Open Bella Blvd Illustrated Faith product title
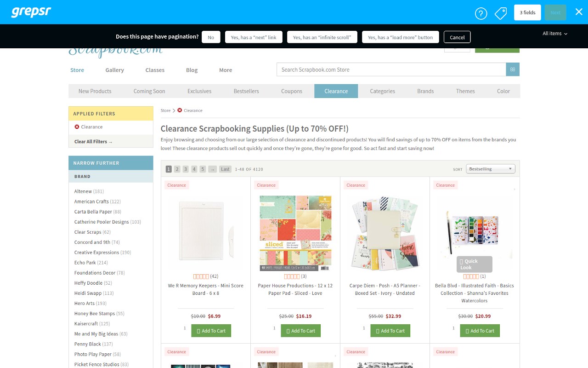This screenshot has height=368, width=588. pyautogui.click(x=475, y=293)
